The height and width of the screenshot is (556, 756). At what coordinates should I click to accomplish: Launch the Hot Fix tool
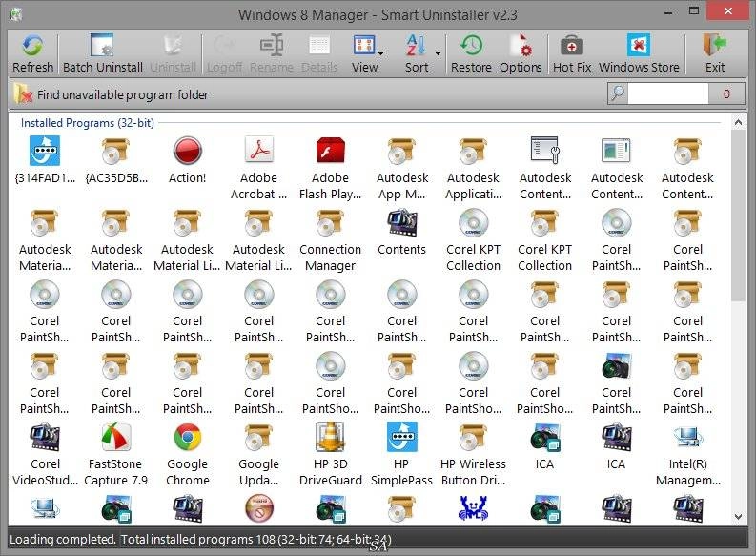click(572, 53)
